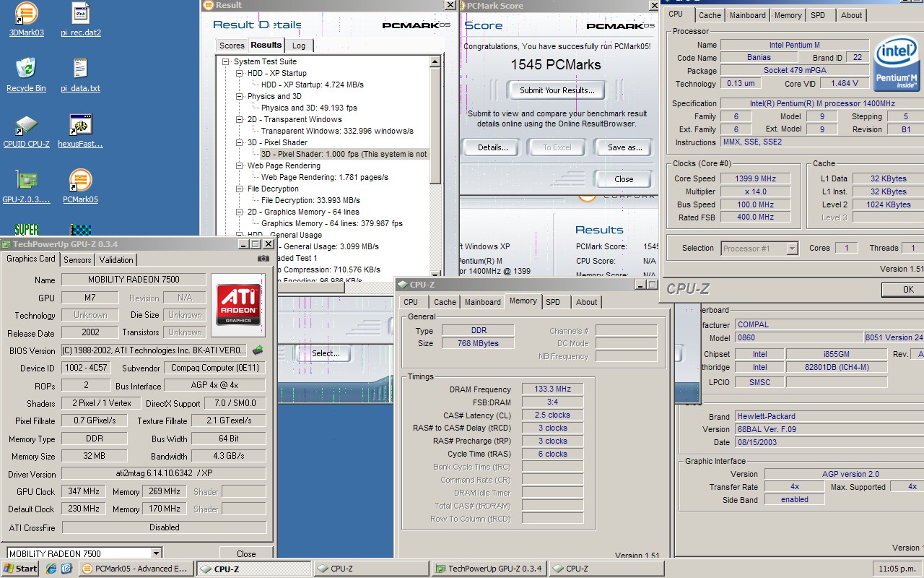Click the DRAM Frequency value 133.3 MHz
This screenshot has height=578, width=924.
(553, 389)
